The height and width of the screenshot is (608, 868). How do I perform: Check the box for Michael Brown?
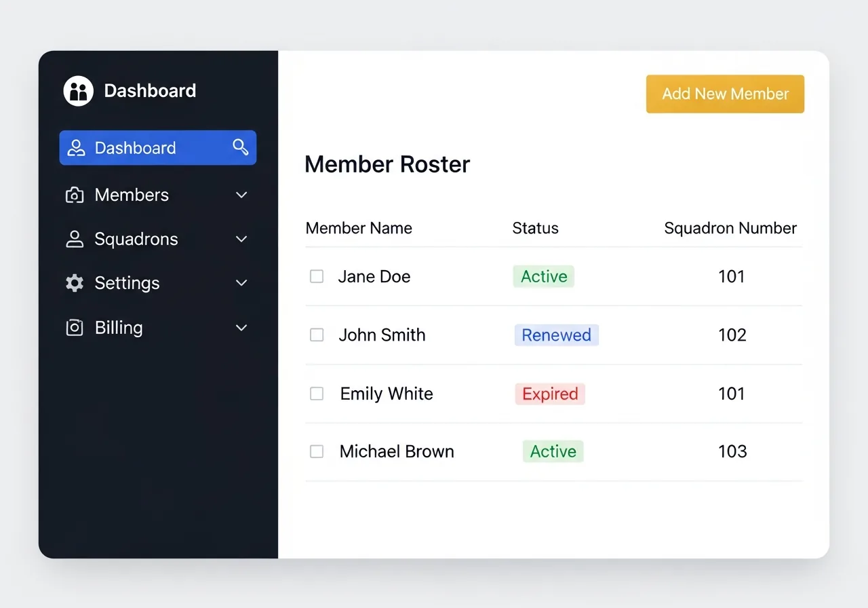(x=317, y=451)
